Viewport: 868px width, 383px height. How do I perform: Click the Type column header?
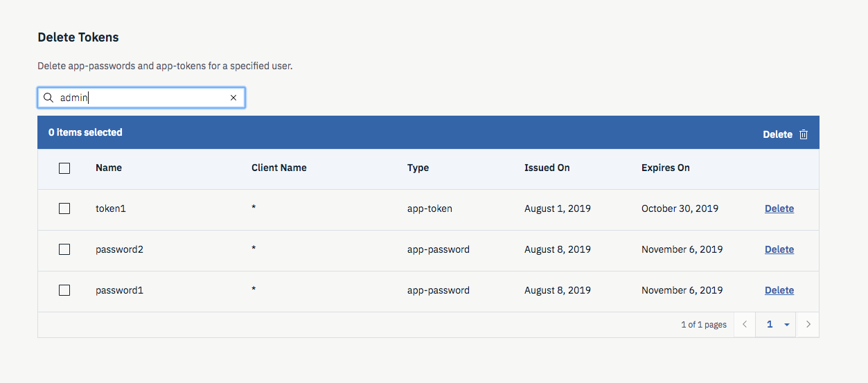click(418, 168)
